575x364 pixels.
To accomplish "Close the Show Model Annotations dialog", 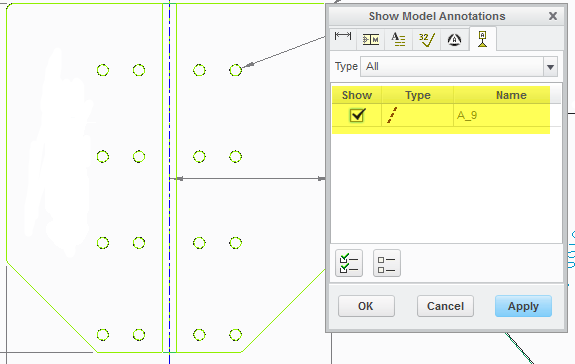I will click(553, 16).
